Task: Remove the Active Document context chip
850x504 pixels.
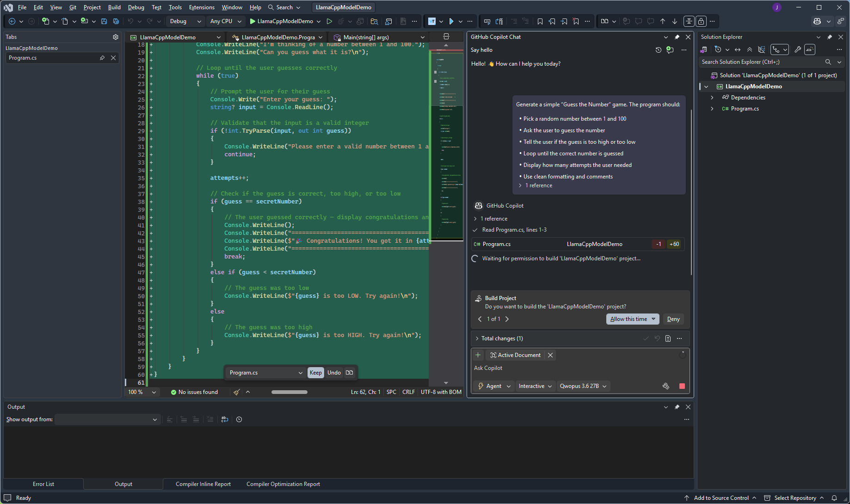Action: click(550, 355)
